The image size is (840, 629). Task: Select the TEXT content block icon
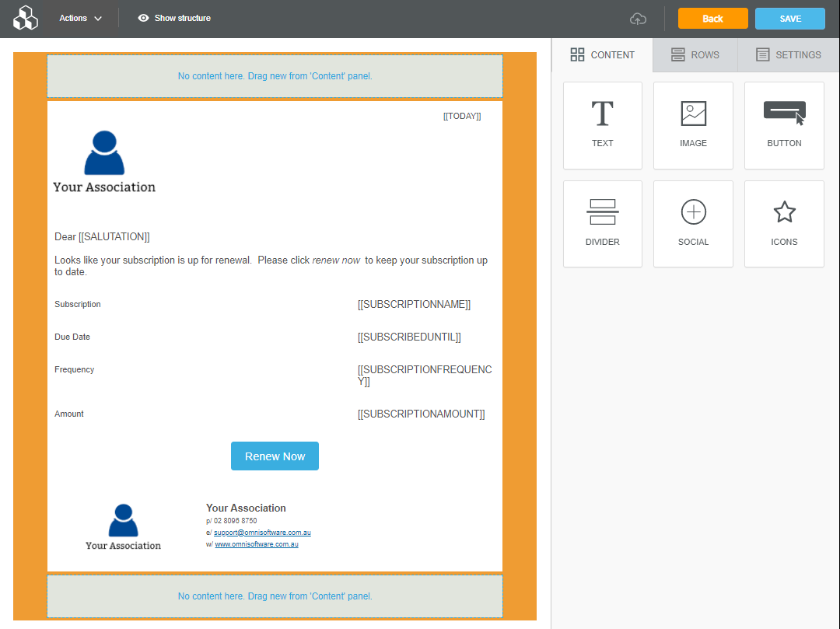[x=602, y=124]
